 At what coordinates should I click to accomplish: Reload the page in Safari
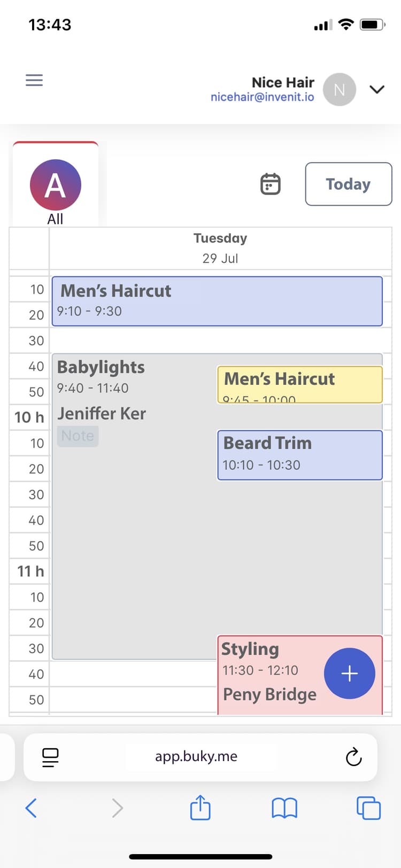pos(353,757)
